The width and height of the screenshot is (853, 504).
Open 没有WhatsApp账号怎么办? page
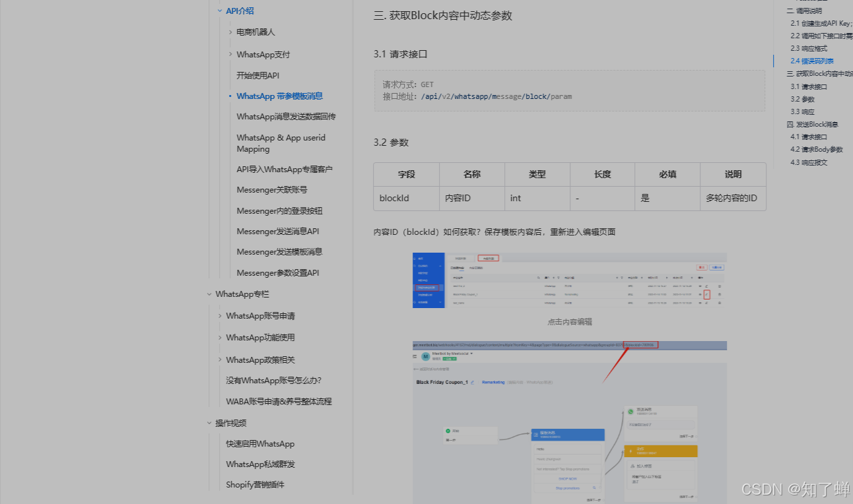[x=274, y=381]
